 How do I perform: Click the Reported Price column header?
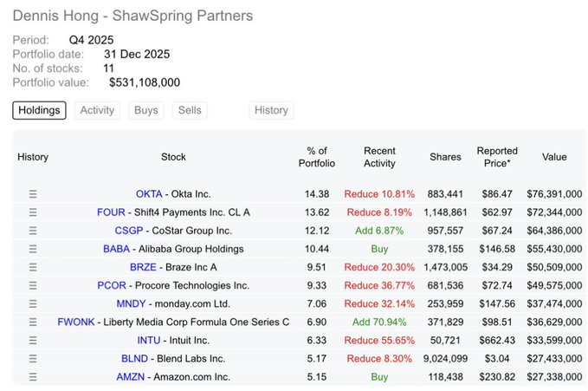click(497, 157)
